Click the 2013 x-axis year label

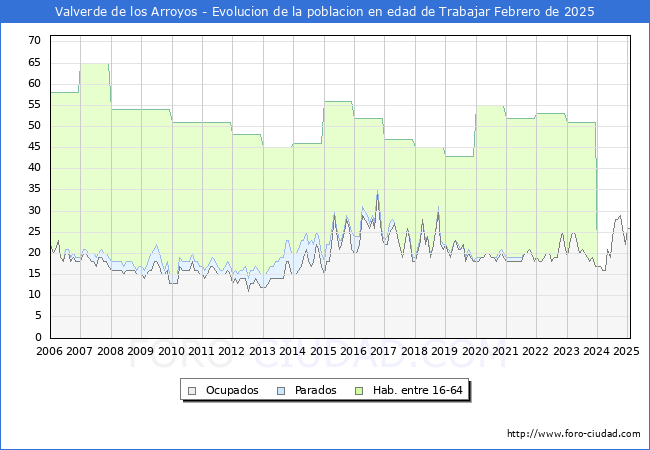point(262,351)
